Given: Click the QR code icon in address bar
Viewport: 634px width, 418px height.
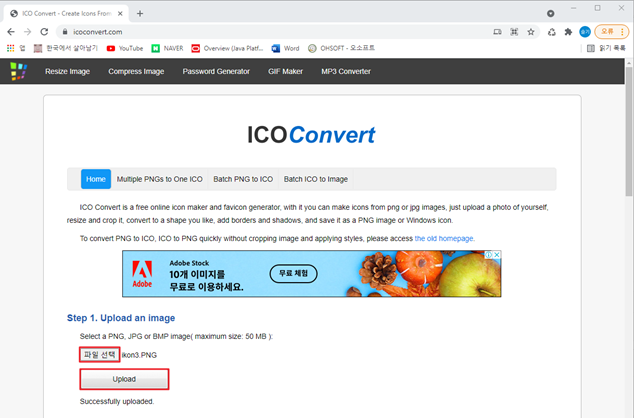Looking at the screenshot, I should (514, 32).
